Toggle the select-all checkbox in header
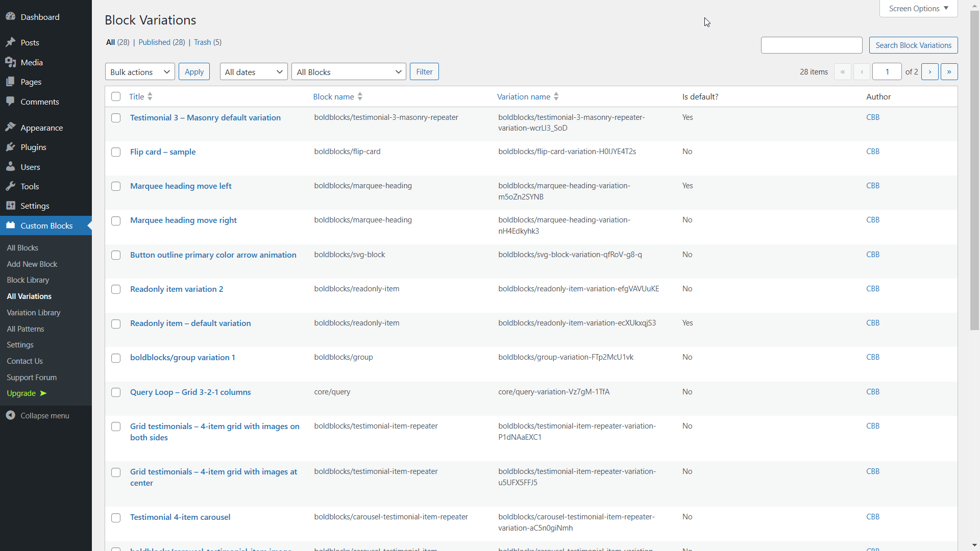The width and height of the screenshot is (980, 551). [116, 96]
